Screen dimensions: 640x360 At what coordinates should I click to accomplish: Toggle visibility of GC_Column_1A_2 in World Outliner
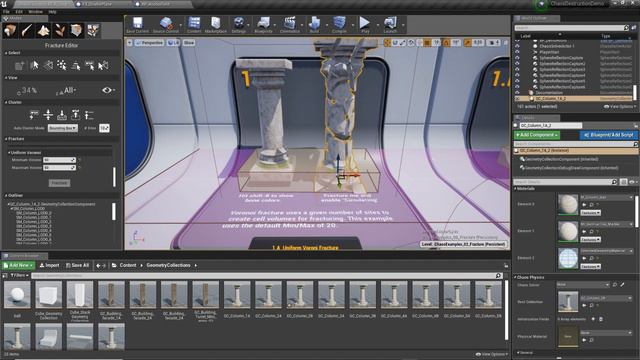pyautogui.click(x=517, y=98)
